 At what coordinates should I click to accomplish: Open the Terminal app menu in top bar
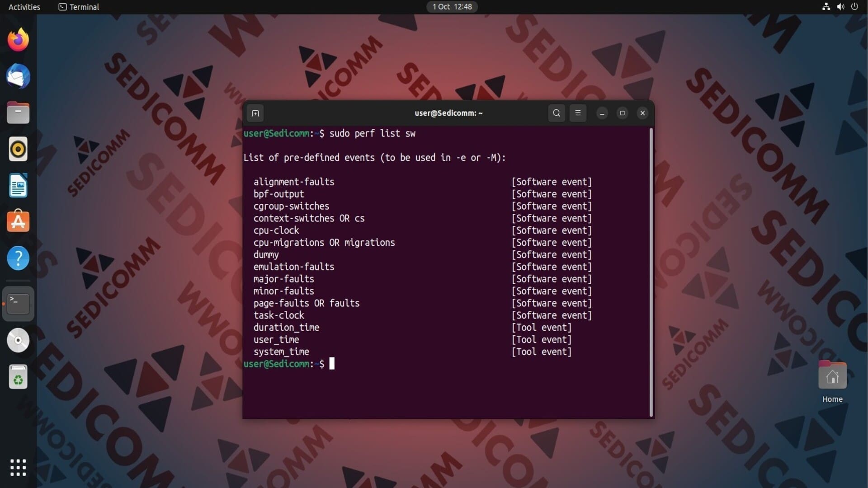pyautogui.click(x=79, y=7)
